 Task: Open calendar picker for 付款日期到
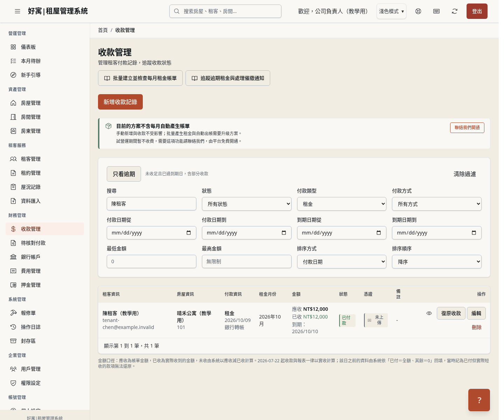tap(284, 233)
